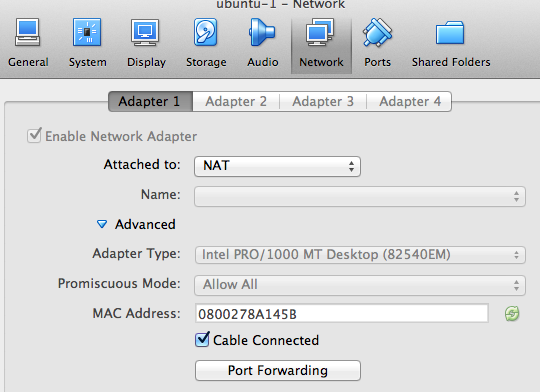540x392 pixels.
Task: Generate a new random MAC address
Action: 512,313
